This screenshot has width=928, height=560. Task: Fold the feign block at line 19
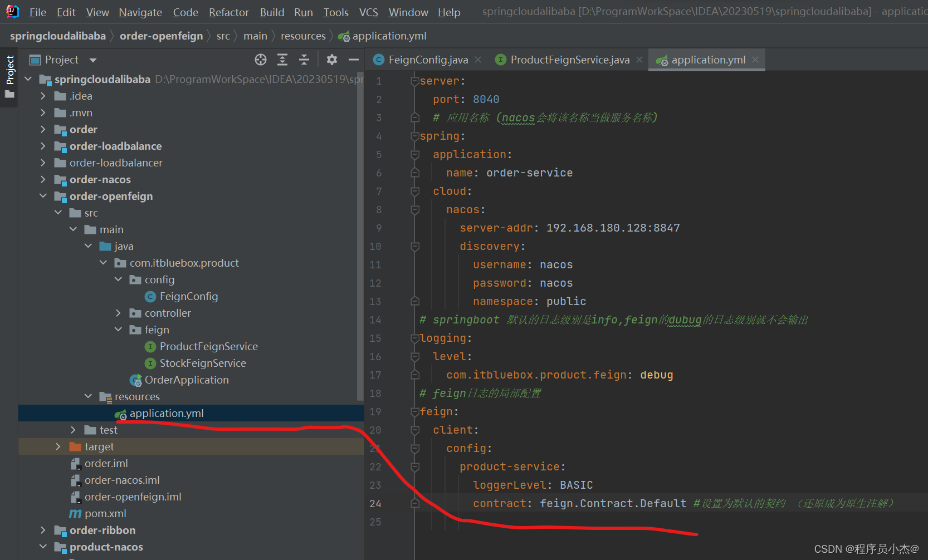(414, 411)
